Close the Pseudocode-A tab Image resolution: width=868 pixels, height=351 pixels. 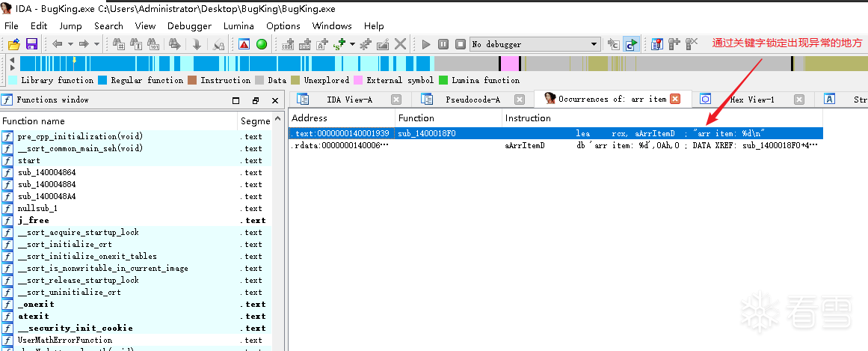pyautogui.click(x=520, y=100)
